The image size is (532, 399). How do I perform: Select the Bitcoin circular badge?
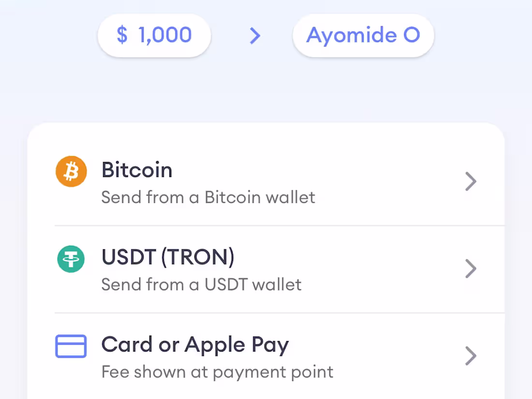coord(71,171)
